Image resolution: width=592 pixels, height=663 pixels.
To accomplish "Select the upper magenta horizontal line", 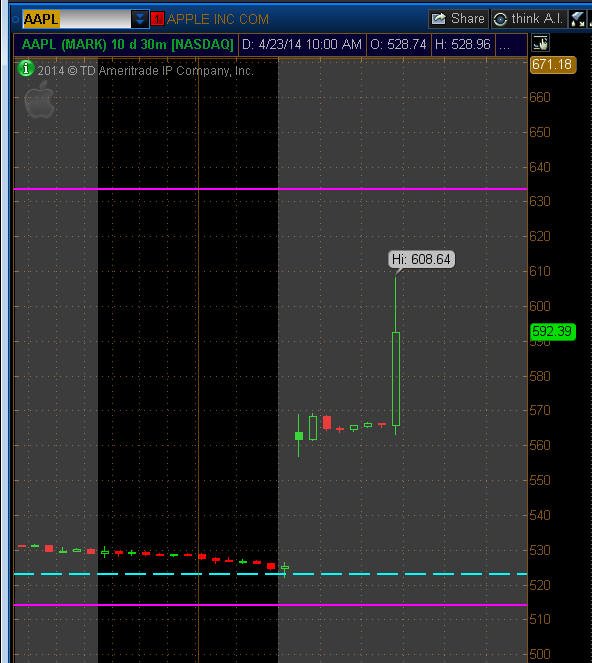I will tap(271, 189).
